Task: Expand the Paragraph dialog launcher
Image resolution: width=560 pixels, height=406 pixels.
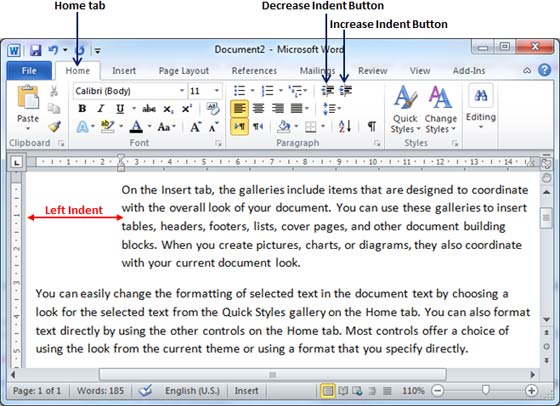Action: tap(377, 143)
